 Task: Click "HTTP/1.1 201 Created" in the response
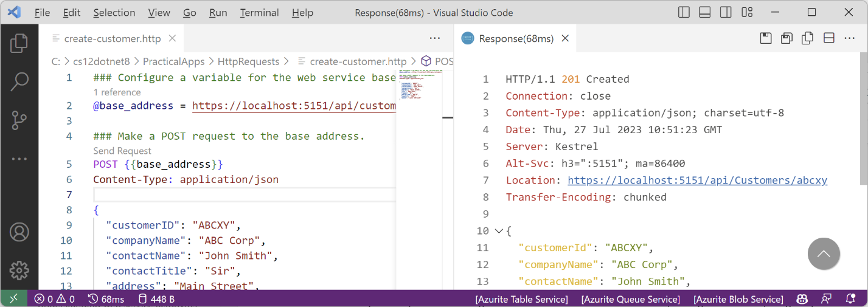568,79
